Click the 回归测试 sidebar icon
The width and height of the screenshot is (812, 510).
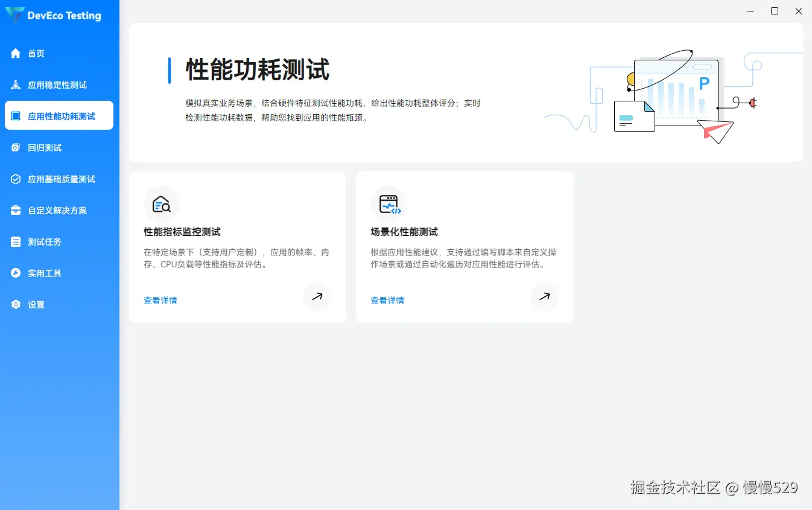tap(16, 148)
